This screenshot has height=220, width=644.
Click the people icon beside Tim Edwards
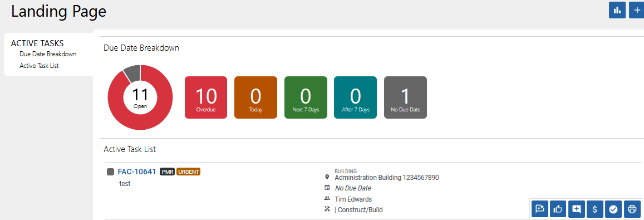[327, 199]
